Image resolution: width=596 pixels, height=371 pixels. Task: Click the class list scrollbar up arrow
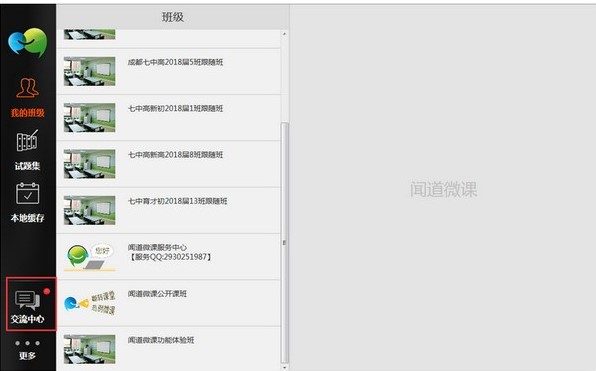pos(285,34)
